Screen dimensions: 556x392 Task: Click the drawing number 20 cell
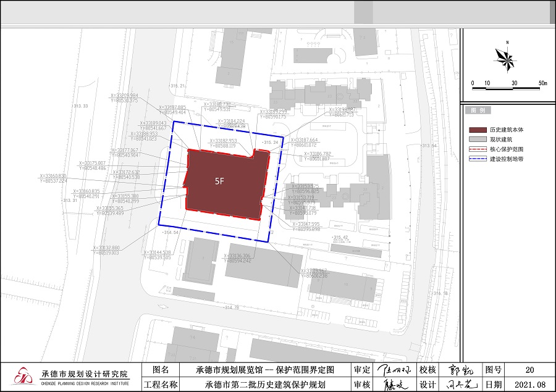[x=529, y=370]
